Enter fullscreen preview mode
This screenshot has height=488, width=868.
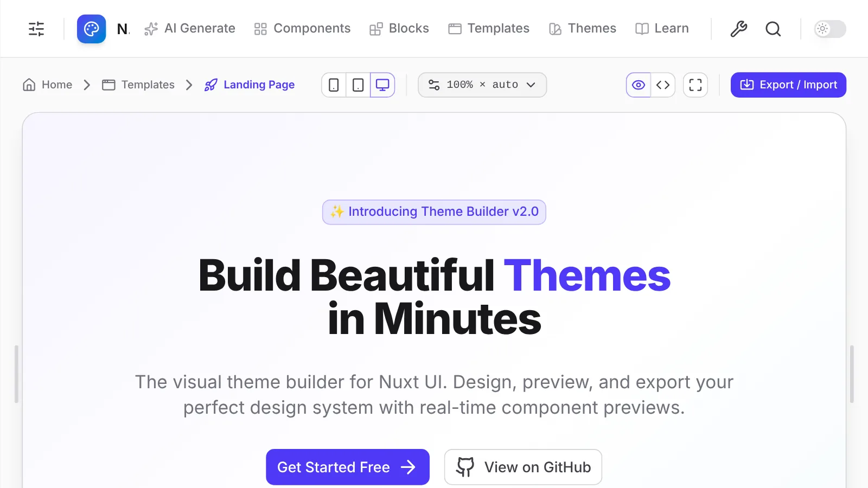point(695,85)
